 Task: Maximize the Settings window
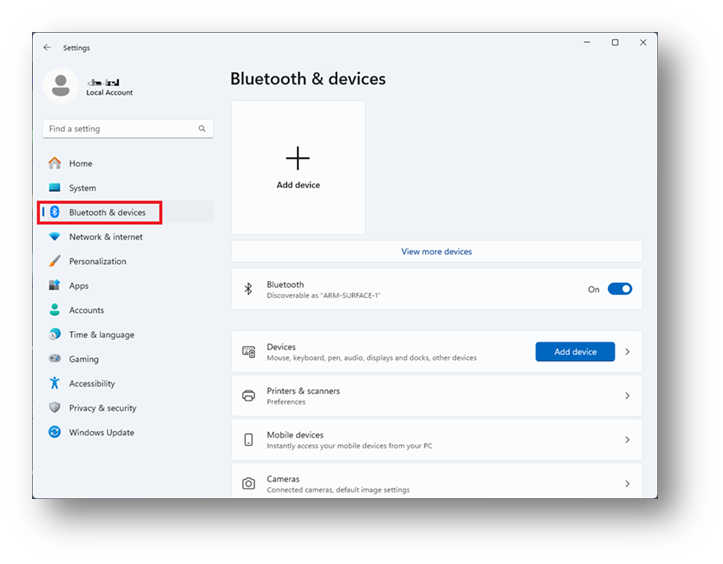pos(615,42)
